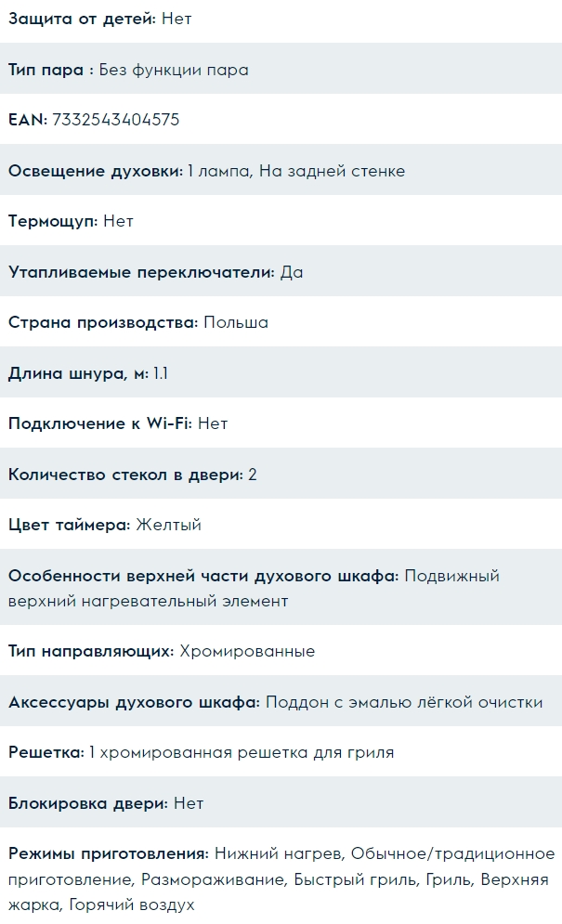Click the "Аксессуары духового шкафа" label
The image size is (562, 924).
click(x=134, y=702)
